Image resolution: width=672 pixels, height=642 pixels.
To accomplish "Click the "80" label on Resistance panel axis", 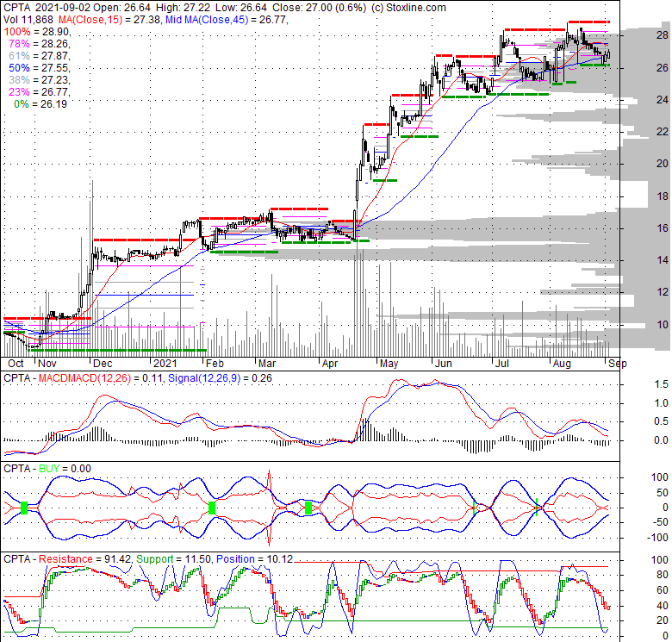I will click(663, 575).
